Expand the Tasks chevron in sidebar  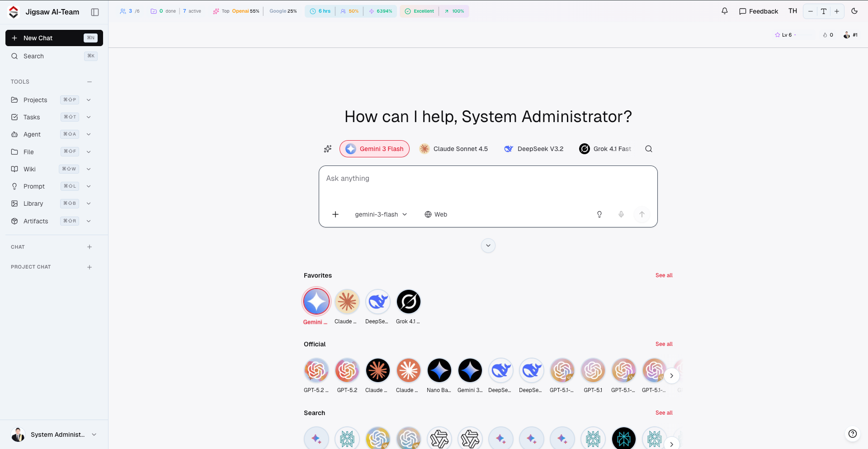89,117
